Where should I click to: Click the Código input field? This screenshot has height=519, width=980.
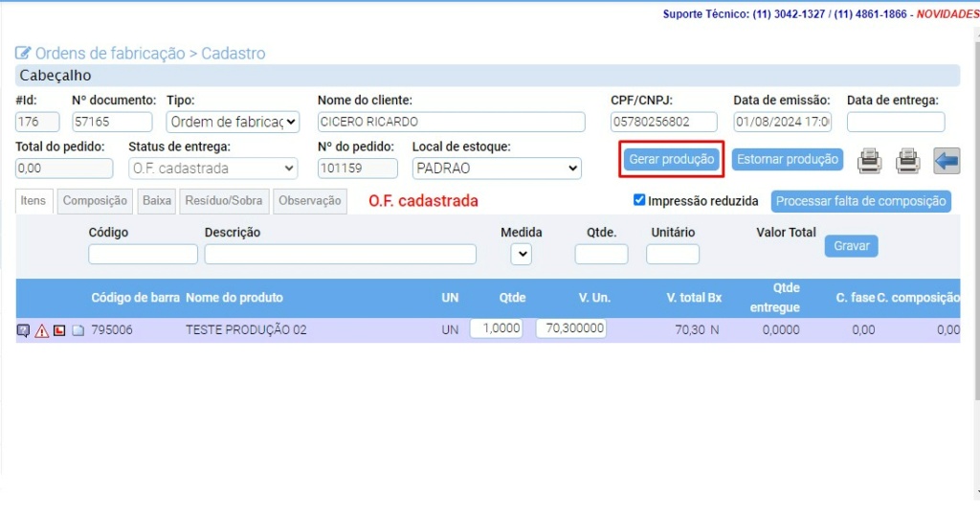pos(144,255)
